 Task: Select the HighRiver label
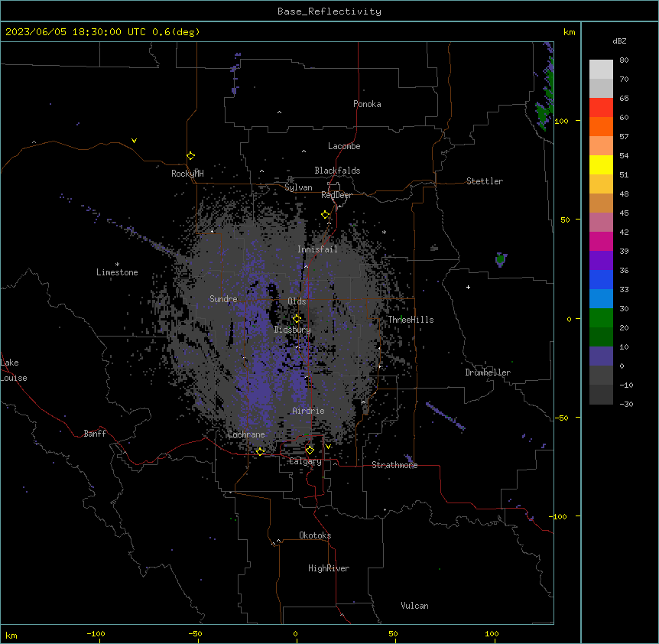[x=329, y=568]
